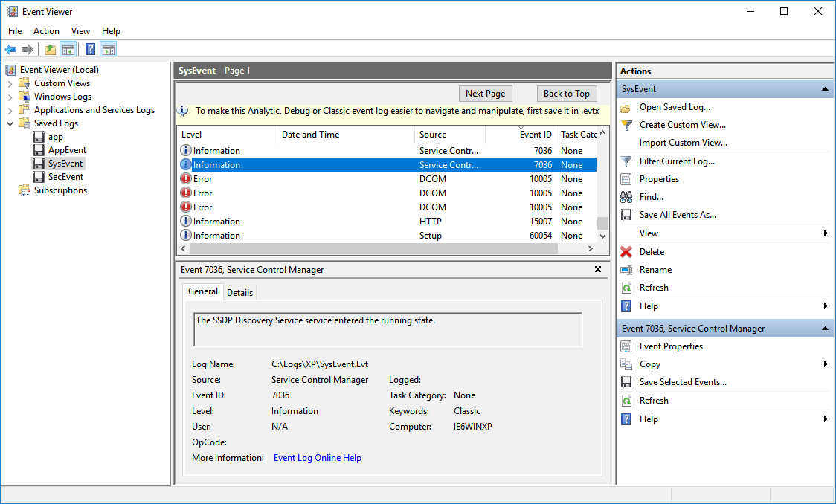Toggle the Show/Hide Action Pane icon
Screen dimensions: 836x504
(109, 50)
